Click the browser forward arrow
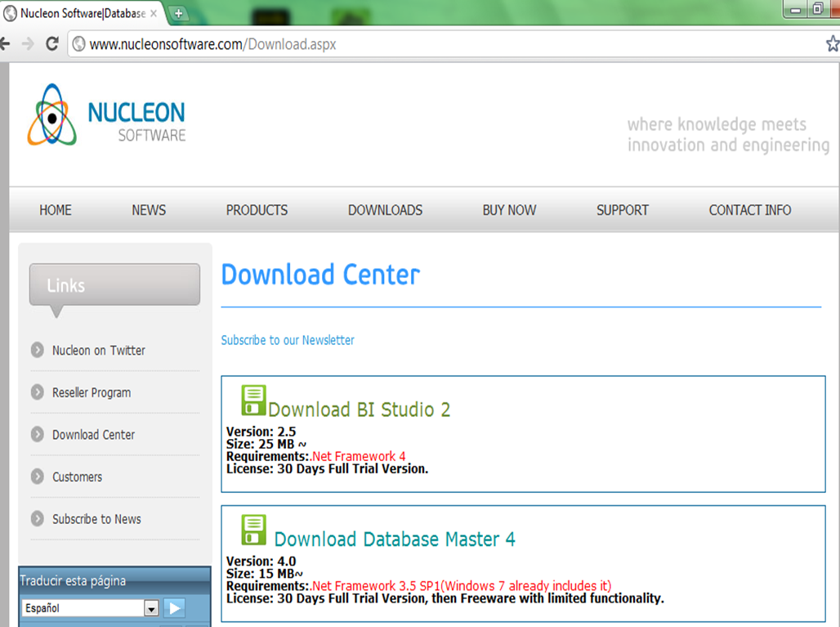Screen dimensions: 840x627 (28, 44)
